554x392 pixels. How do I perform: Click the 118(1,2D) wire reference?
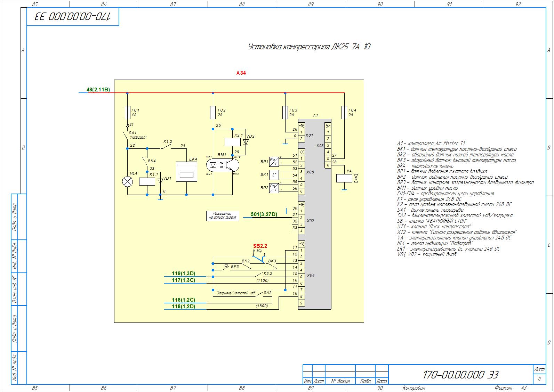click(x=183, y=307)
